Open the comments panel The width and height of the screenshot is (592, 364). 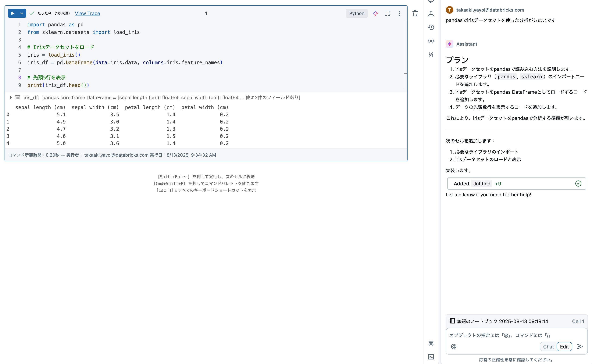click(431, 1)
